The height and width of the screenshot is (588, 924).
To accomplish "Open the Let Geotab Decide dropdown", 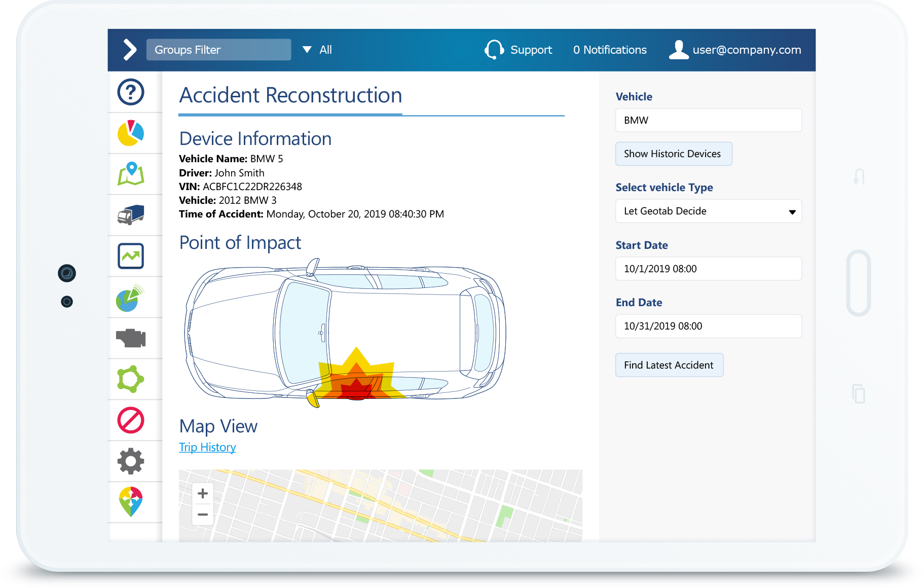I will [708, 211].
